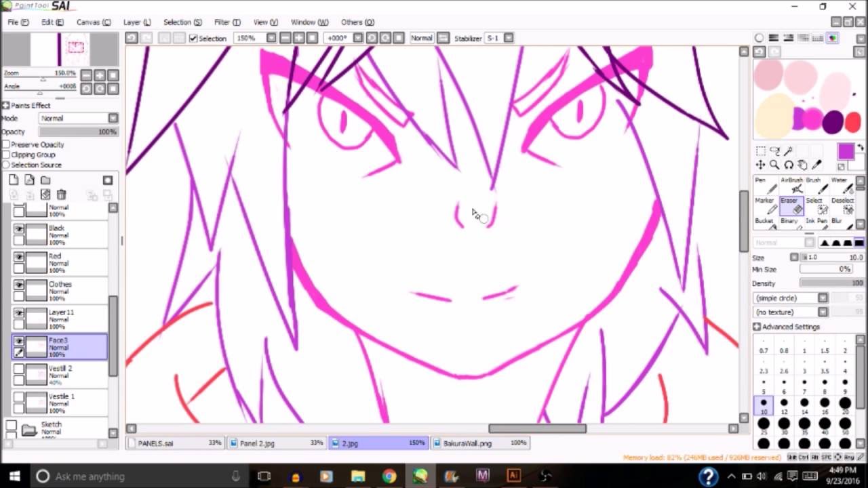The image size is (868, 488).
Task: Choose brush size 12 preset
Action: point(784,405)
